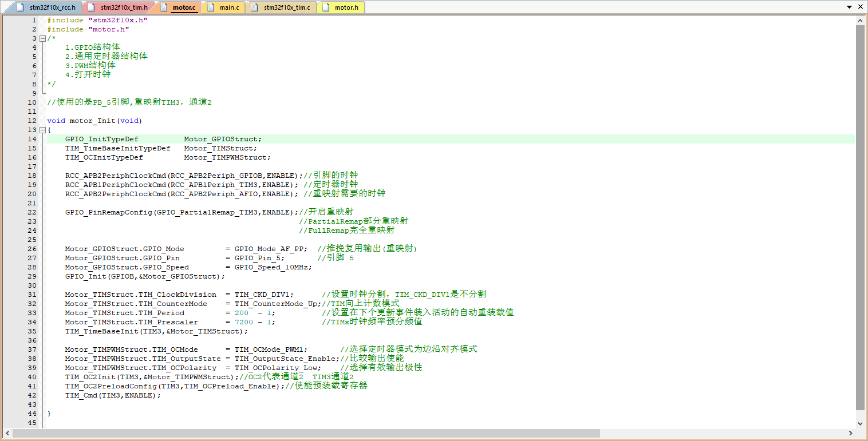Click GPIO_Speed_10MHz value on line 28
This screenshot has width=868, height=441.
pos(271,267)
